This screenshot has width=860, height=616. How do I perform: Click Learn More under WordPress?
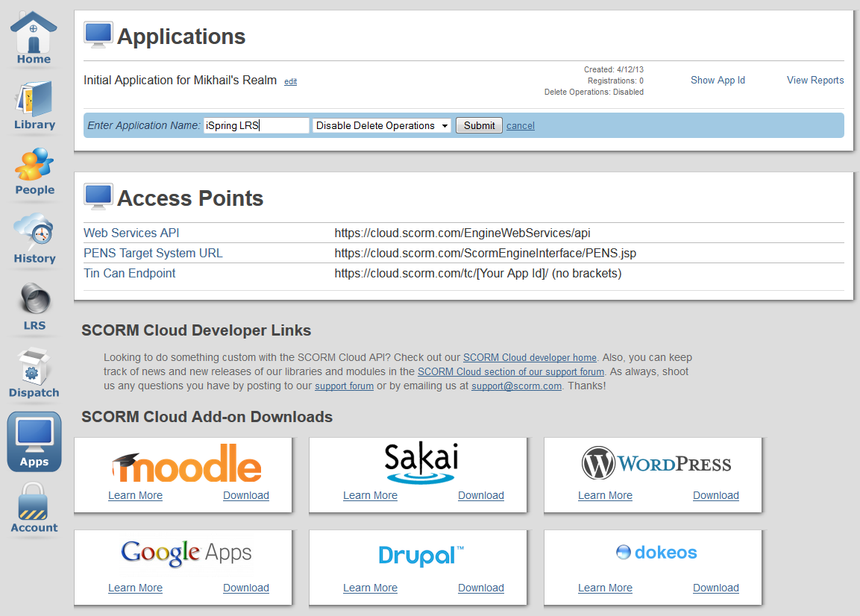[x=605, y=495]
